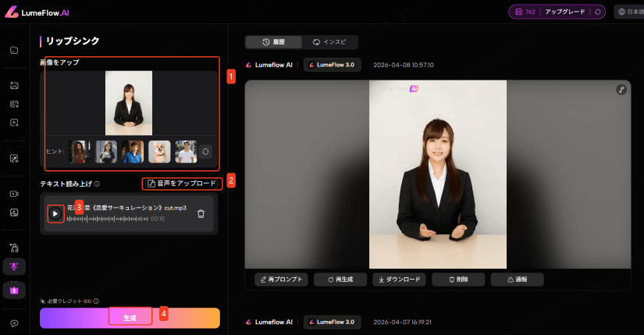This screenshot has width=644, height=335.
Task: Click 通報 to report the video
Action: (517, 280)
